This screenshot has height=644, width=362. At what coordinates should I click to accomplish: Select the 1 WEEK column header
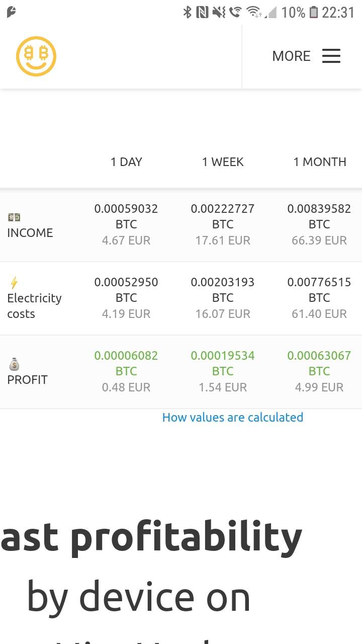(223, 162)
